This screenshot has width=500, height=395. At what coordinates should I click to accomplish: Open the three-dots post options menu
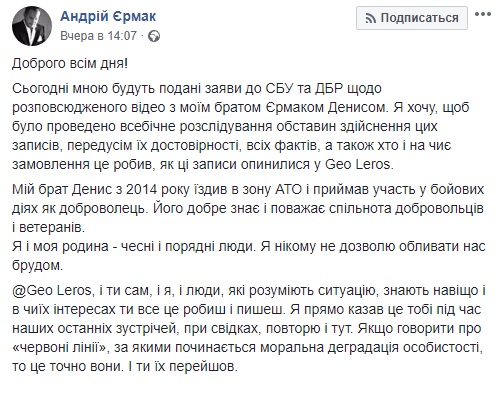pyautogui.click(x=483, y=14)
